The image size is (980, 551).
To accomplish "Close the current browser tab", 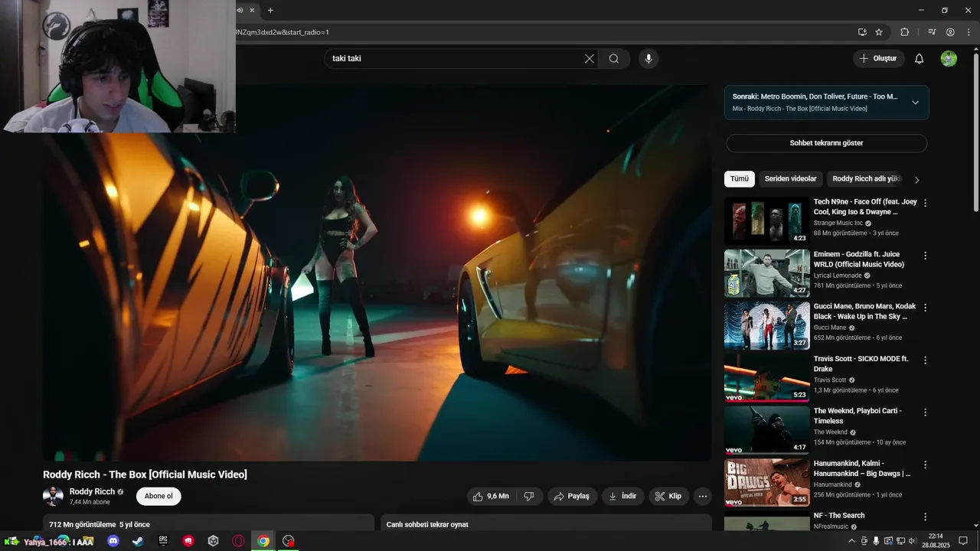I will (x=252, y=10).
